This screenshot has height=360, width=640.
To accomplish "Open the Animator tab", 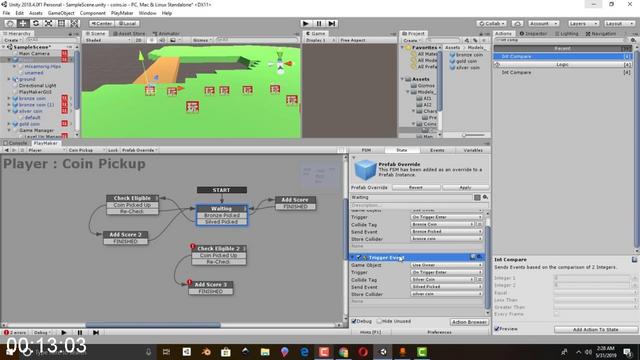I will point(167,33).
